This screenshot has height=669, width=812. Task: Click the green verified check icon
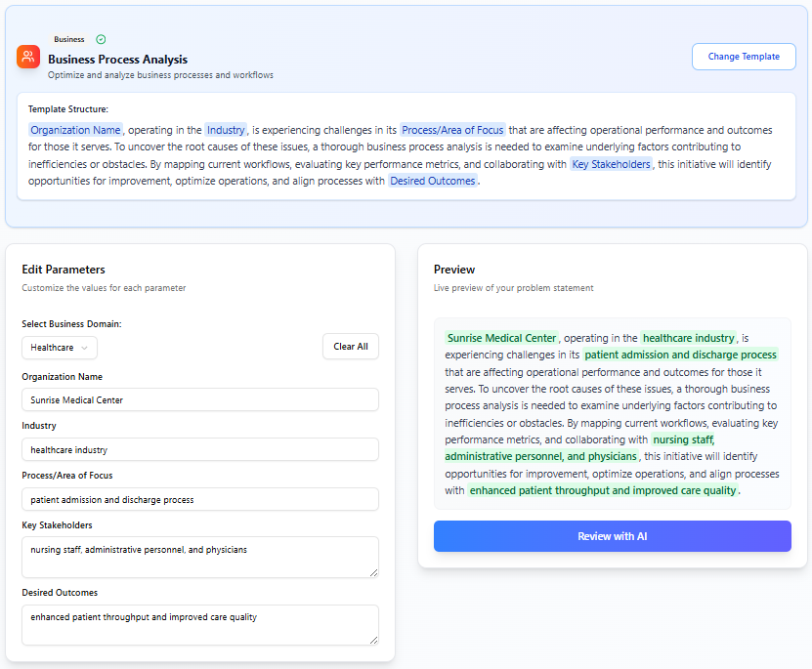[x=101, y=39]
